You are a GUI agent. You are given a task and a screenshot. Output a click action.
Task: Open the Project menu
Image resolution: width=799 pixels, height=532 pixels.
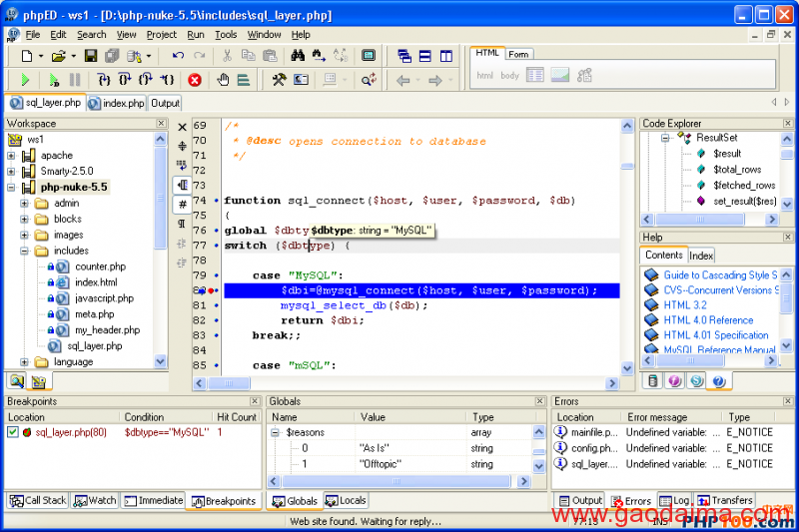161,35
